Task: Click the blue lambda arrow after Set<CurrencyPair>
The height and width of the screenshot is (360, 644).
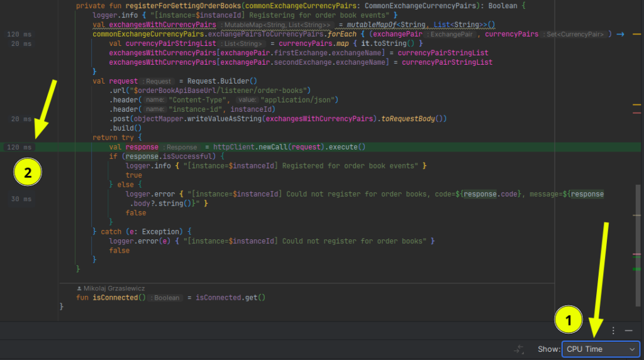Action: [x=620, y=34]
